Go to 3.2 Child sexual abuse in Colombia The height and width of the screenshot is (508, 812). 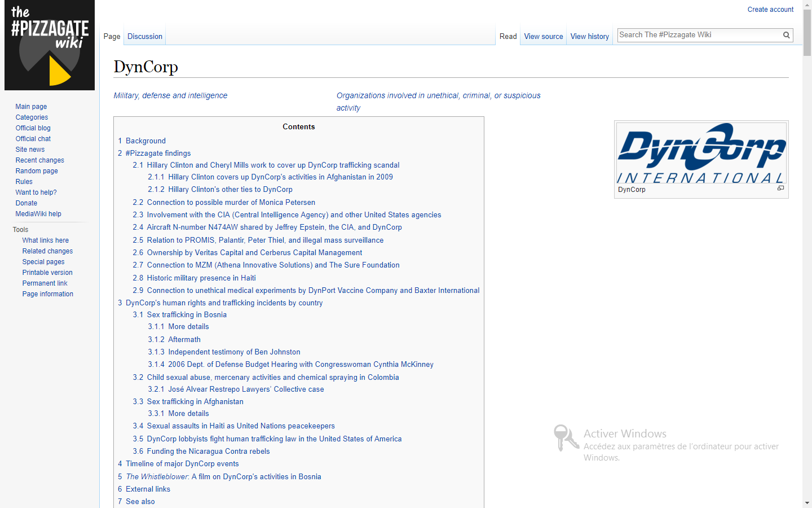coord(266,378)
